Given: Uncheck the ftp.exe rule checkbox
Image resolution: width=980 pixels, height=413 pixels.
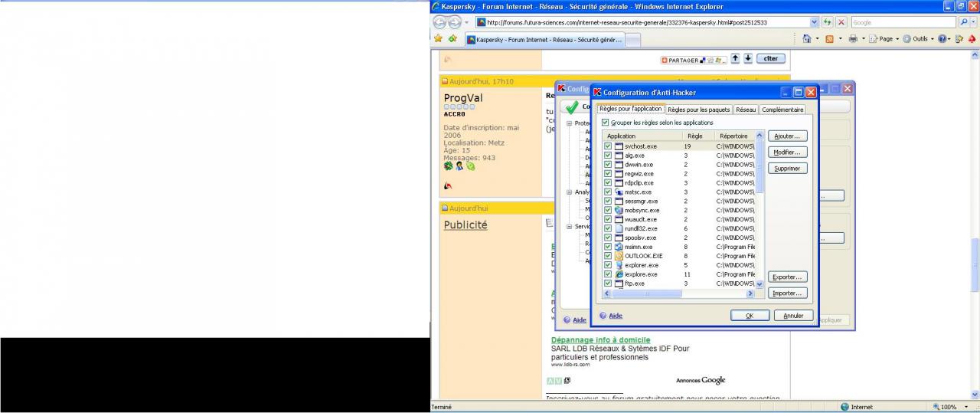Looking at the screenshot, I should coord(608,284).
